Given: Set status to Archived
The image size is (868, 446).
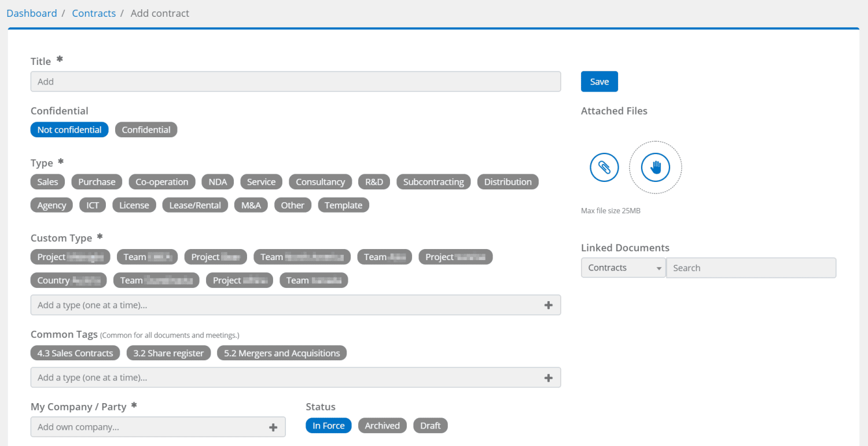Looking at the screenshot, I should click(382, 426).
